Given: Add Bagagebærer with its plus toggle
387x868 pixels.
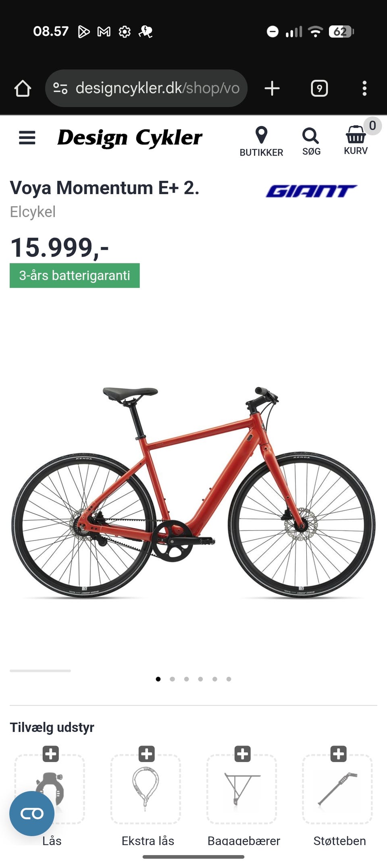Looking at the screenshot, I should coord(243,754).
